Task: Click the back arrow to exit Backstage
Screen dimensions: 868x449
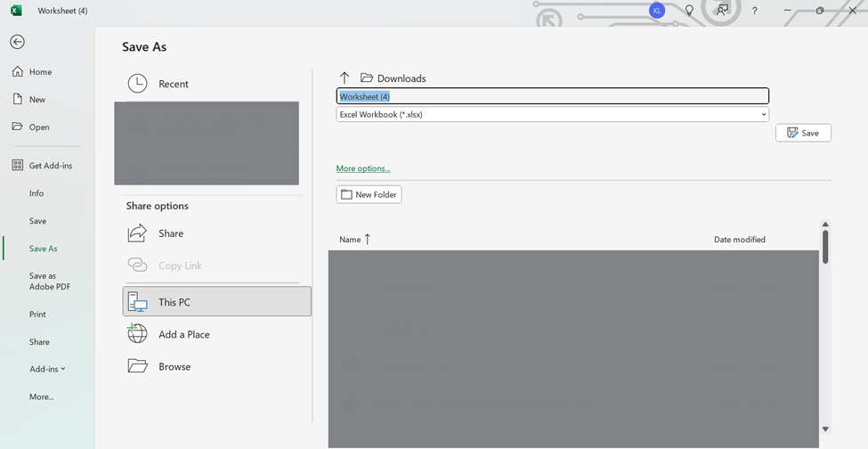Action: 17,42
